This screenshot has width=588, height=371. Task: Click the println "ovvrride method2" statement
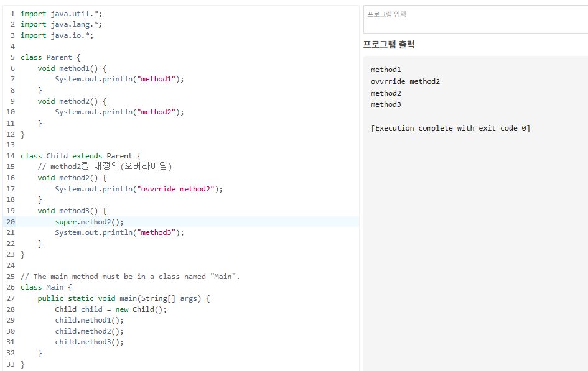[139, 189]
